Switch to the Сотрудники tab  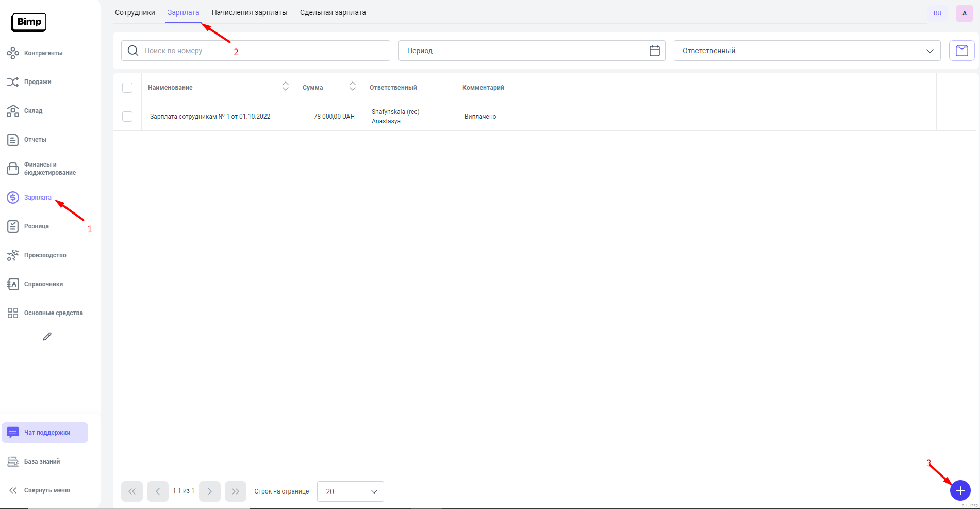(x=135, y=12)
